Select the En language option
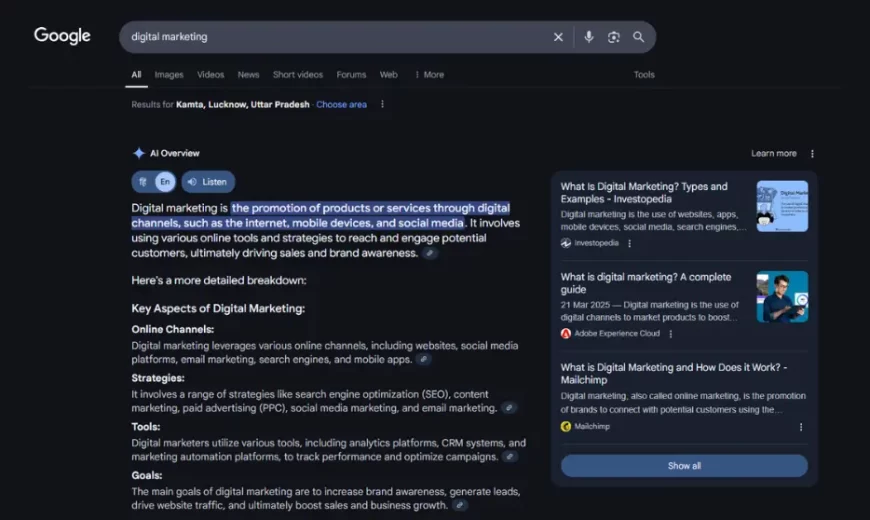 [165, 182]
